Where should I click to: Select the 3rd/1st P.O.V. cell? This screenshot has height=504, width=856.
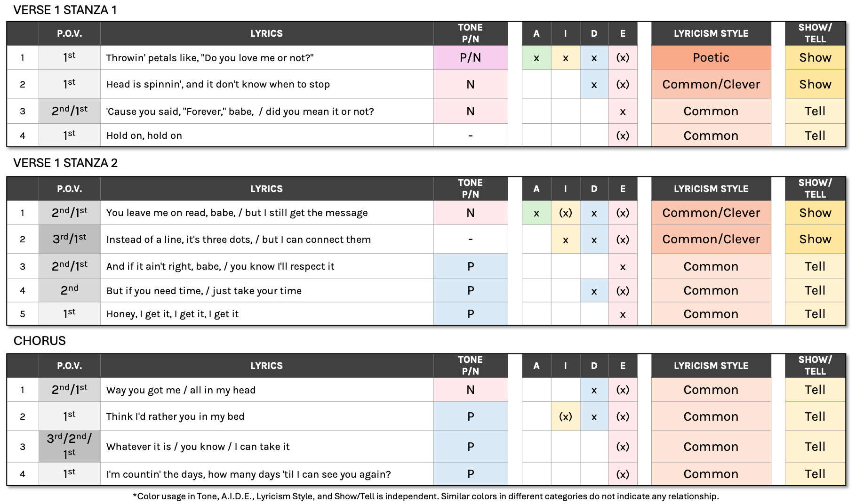(x=69, y=239)
